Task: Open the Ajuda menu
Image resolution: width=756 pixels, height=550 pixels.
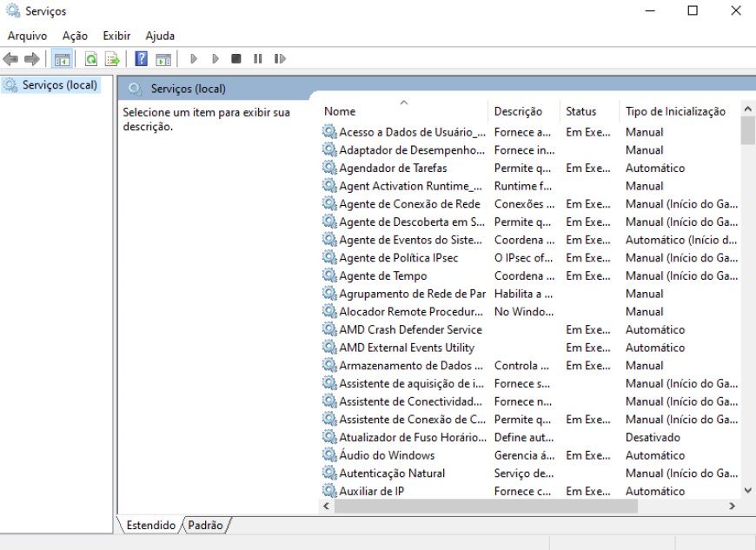Action: [x=160, y=36]
